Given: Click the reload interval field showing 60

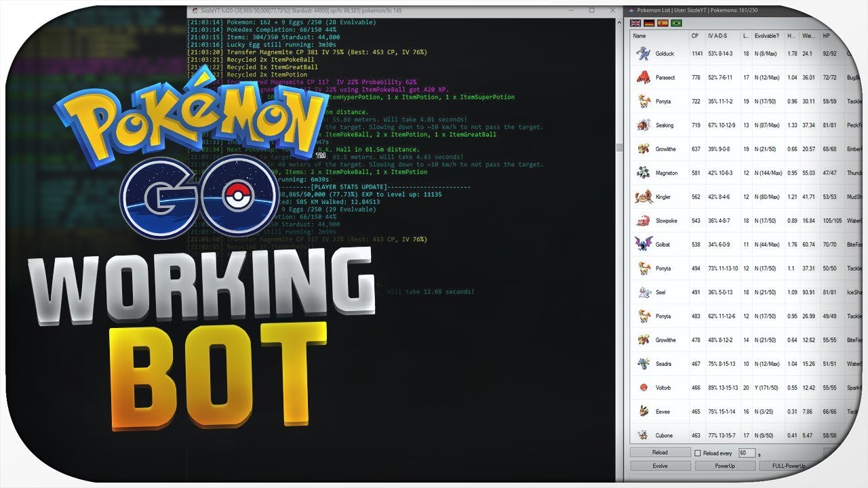Looking at the screenshot, I should tap(746, 453).
